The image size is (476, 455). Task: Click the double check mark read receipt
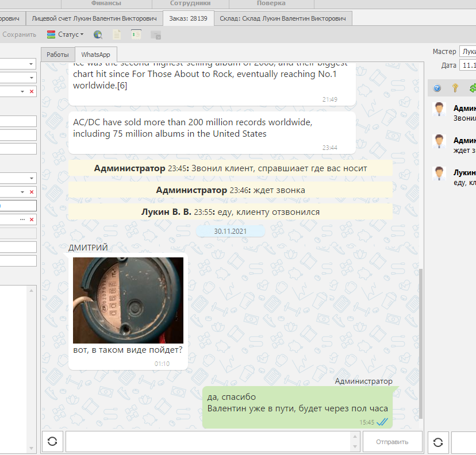(x=382, y=422)
